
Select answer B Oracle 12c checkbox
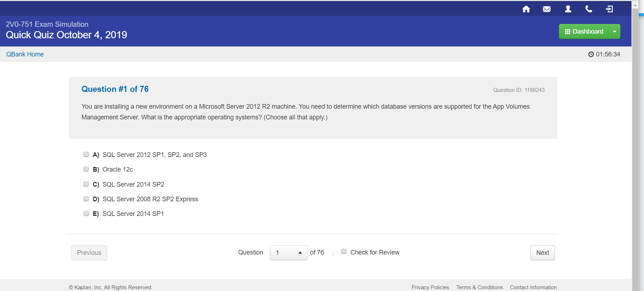tap(86, 169)
